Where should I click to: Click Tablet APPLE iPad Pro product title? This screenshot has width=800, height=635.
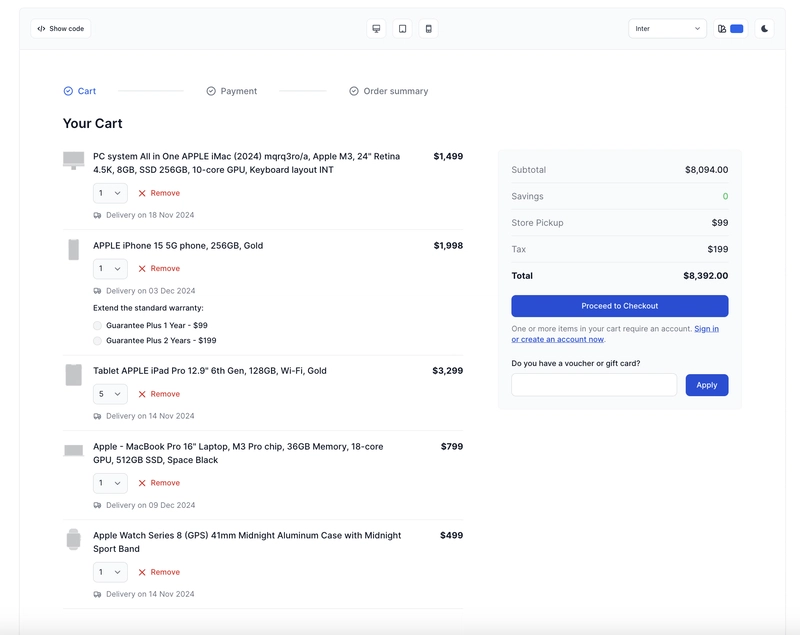tap(210, 371)
